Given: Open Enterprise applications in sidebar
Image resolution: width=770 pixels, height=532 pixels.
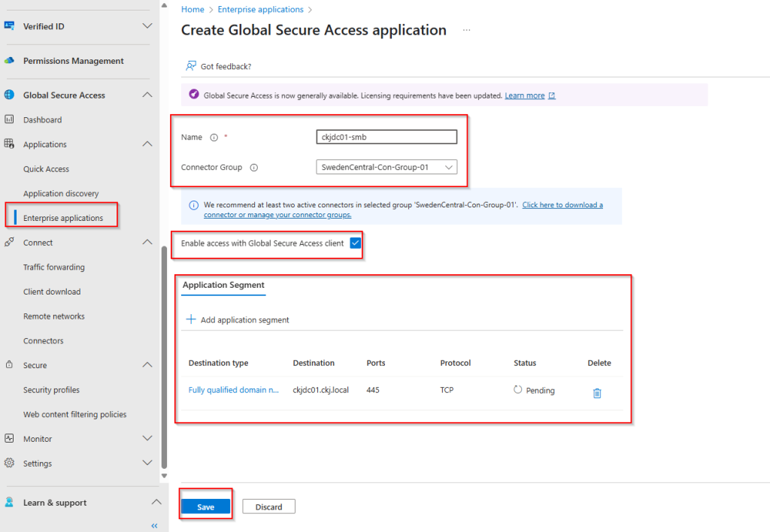Looking at the screenshot, I should [x=63, y=218].
